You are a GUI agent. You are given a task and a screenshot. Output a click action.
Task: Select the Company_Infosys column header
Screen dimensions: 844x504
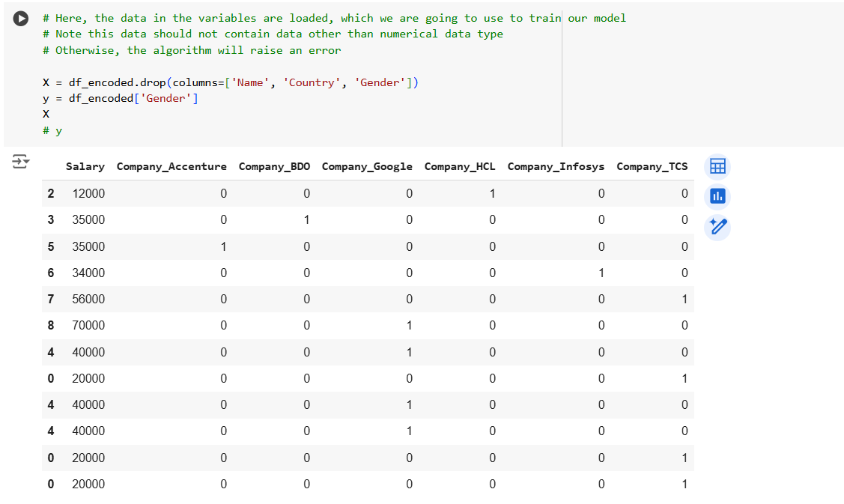click(x=556, y=166)
